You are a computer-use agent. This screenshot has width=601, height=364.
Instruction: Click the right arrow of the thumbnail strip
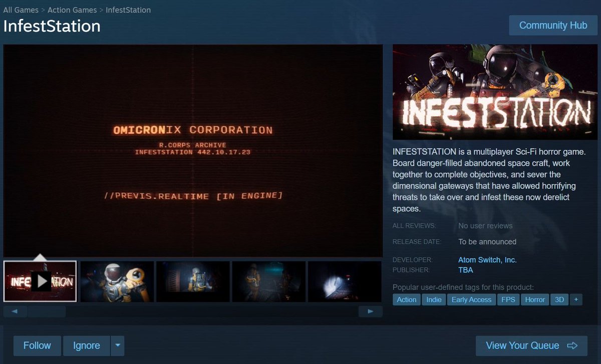pos(371,311)
